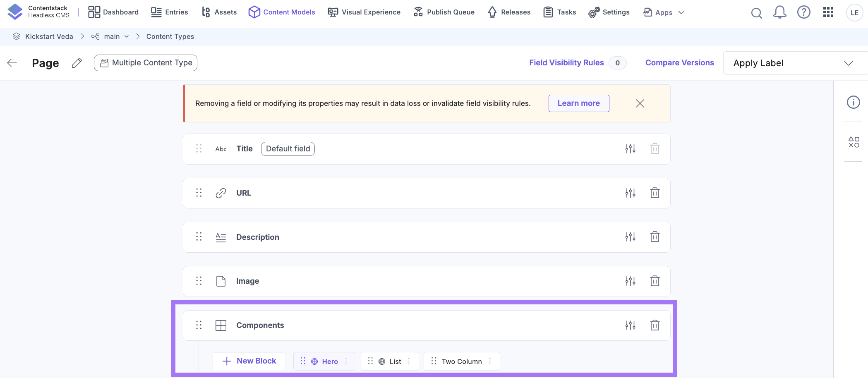868x378 pixels.
Task: Click the Multiple Content Type badge
Action: click(x=146, y=63)
